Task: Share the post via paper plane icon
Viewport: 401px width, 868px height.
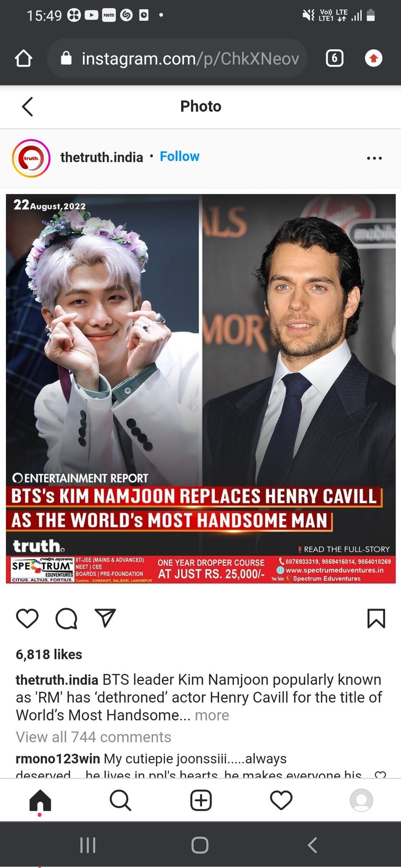Action: coord(105,618)
